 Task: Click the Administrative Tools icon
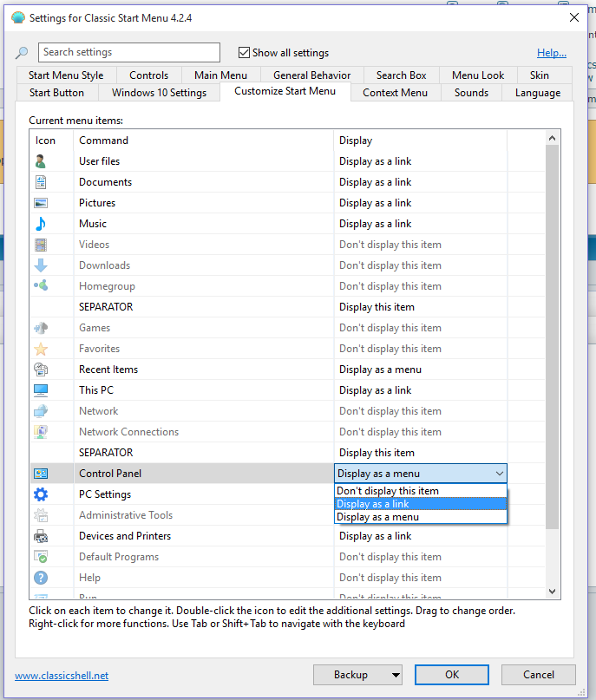[41, 515]
